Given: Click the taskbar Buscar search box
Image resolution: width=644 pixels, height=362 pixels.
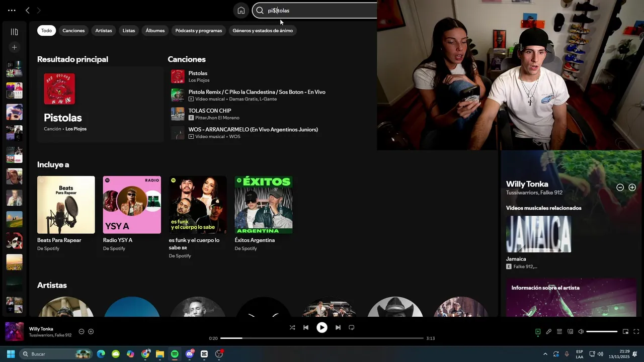Looking at the screenshot, I should click(55, 354).
